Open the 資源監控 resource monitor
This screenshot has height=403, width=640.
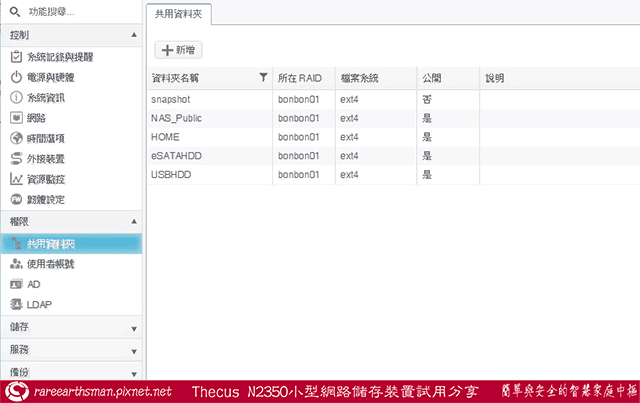click(x=45, y=179)
